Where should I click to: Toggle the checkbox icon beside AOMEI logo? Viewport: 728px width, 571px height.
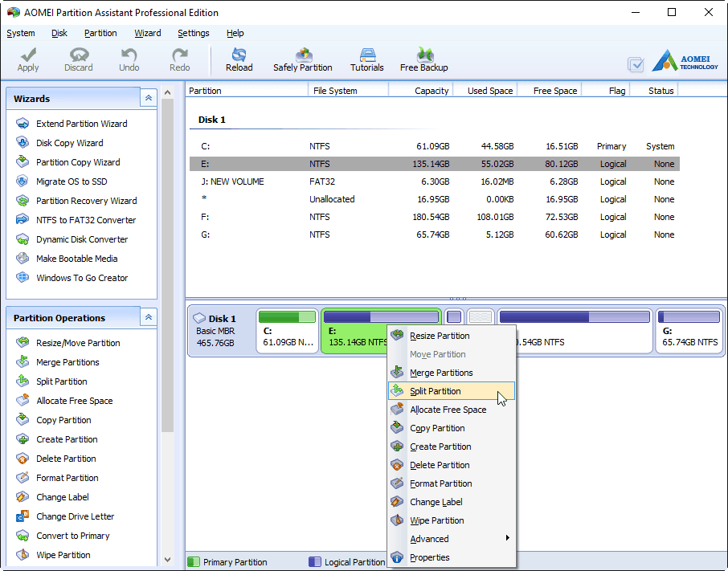coord(636,64)
